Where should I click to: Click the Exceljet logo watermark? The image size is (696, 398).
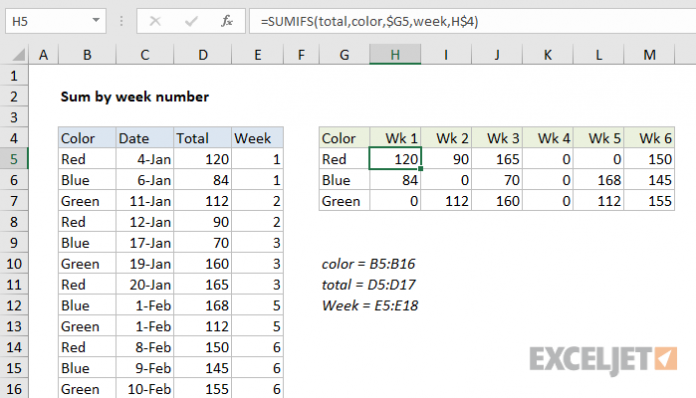click(x=603, y=359)
